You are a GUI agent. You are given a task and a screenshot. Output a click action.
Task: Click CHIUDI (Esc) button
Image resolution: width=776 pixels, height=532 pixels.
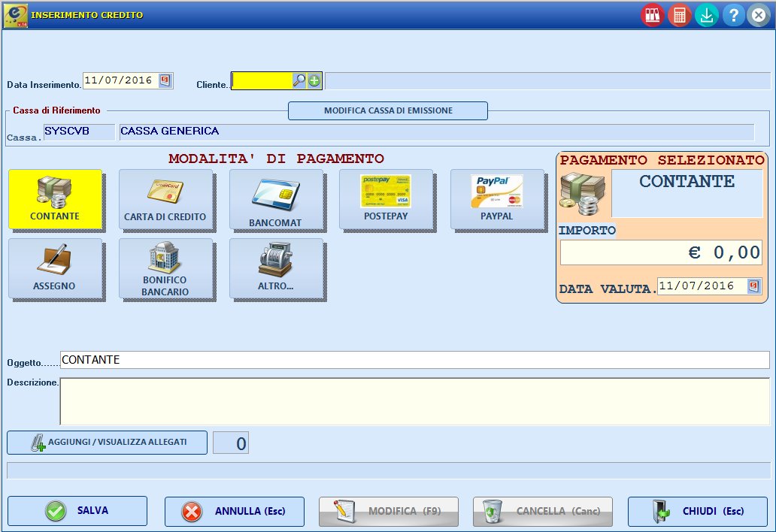[x=698, y=511]
